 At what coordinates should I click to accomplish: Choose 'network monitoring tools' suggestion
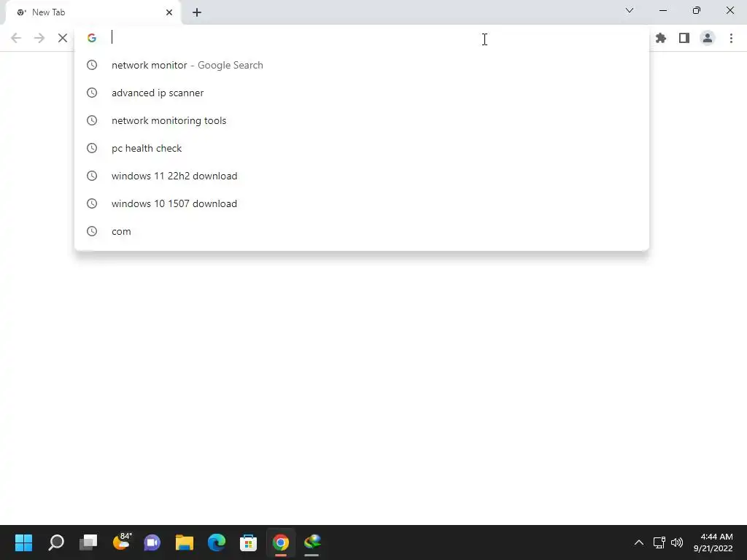coord(362,120)
